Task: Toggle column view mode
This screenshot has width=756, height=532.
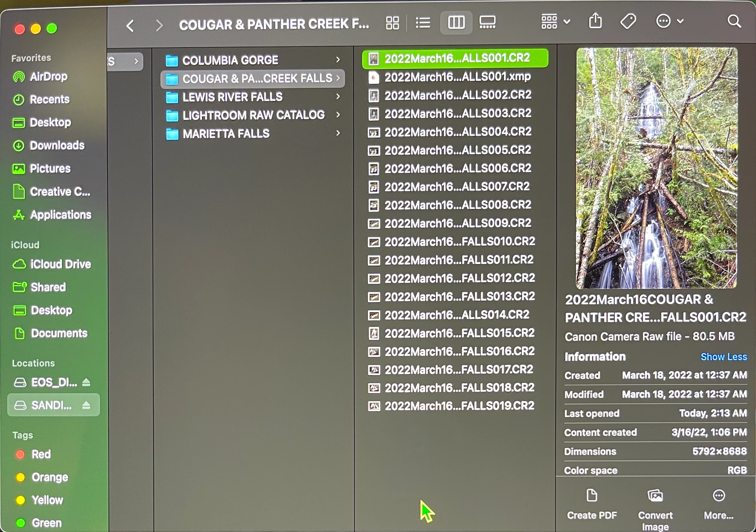Action: coord(456,23)
